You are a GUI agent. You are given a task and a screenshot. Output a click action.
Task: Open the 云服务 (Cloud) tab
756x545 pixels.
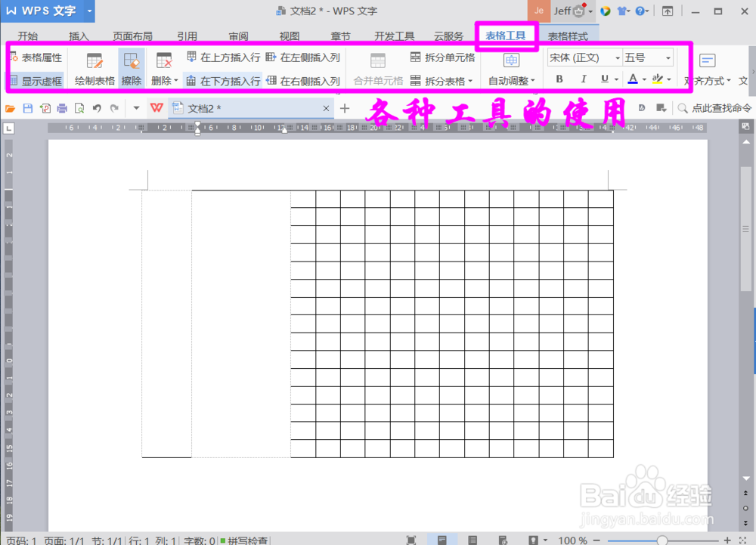click(448, 36)
